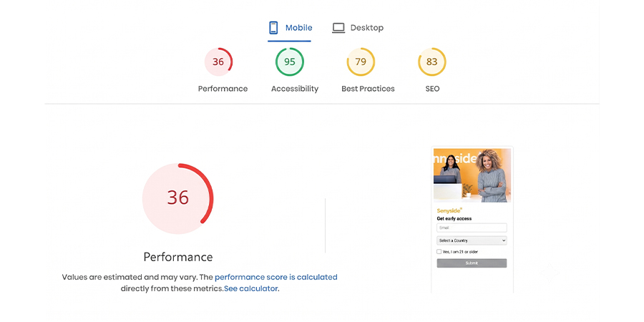Click the small Performance label under gauge
644x322 pixels.
pyautogui.click(x=223, y=89)
